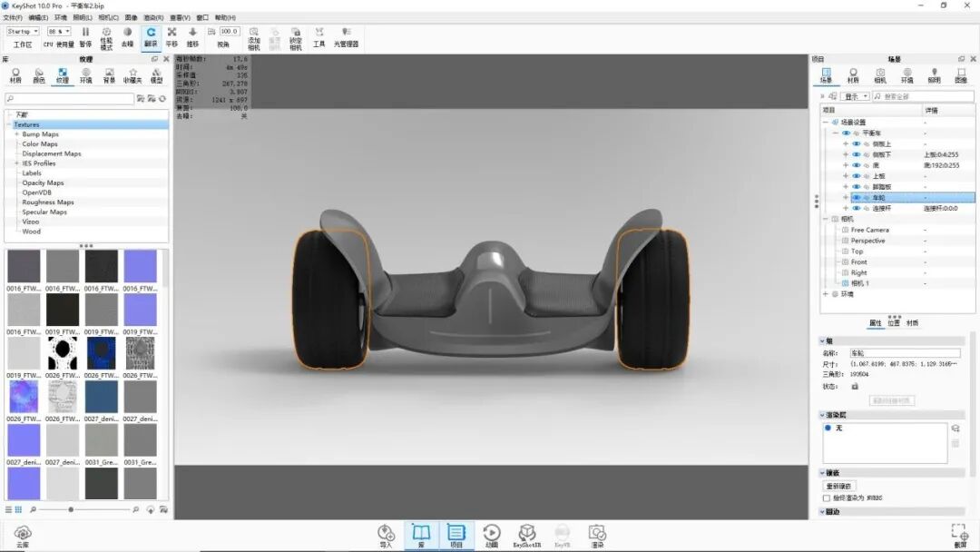Switch the library to list view
The width and height of the screenshot is (980, 552).
(9, 509)
